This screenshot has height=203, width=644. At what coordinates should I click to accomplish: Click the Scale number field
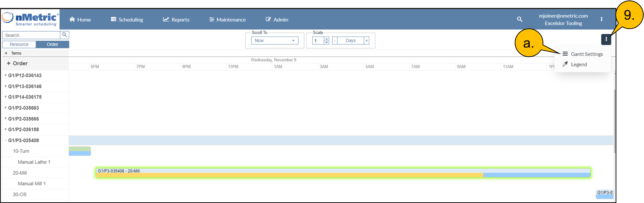(318, 41)
